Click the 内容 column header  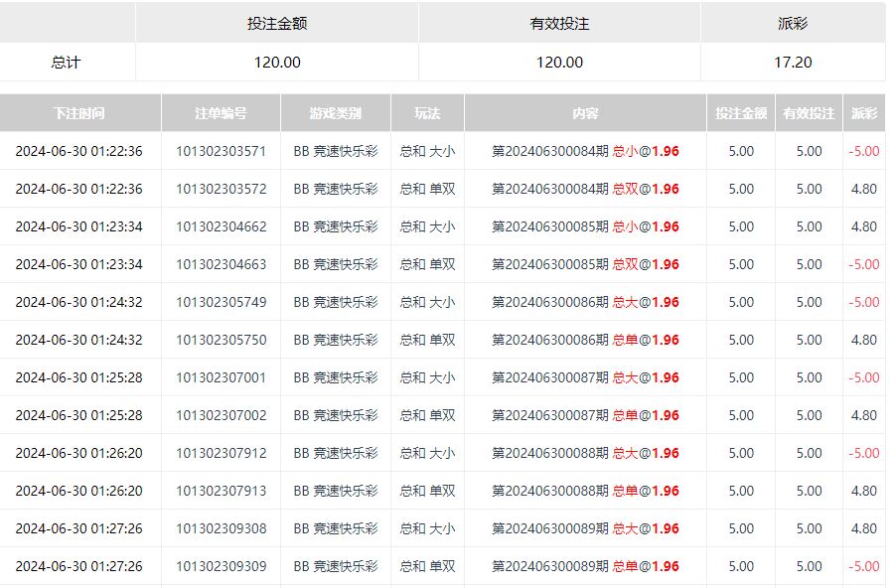click(585, 113)
